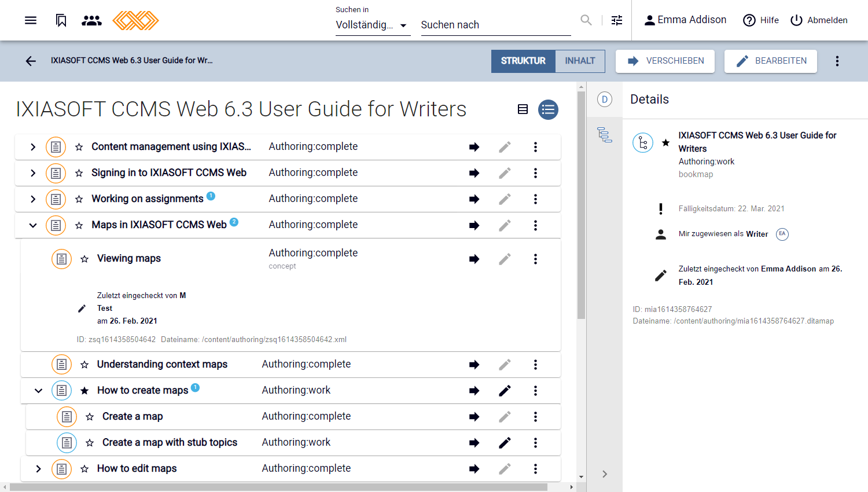The height and width of the screenshot is (492, 868).
Task: Expand Working on assignments row
Action: pyautogui.click(x=33, y=199)
